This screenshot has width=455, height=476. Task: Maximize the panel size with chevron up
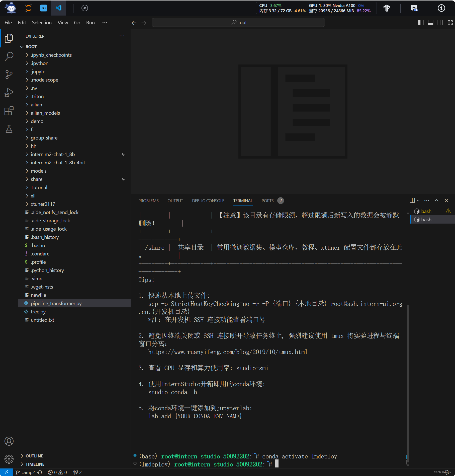(x=437, y=200)
